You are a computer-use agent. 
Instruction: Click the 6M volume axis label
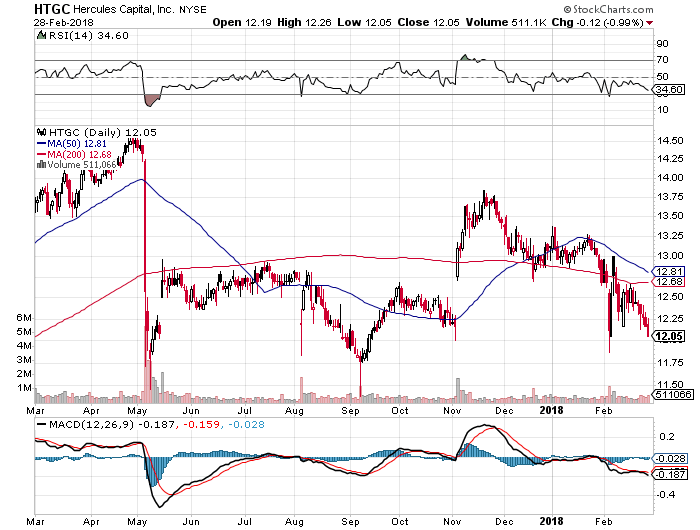(x=24, y=318)
